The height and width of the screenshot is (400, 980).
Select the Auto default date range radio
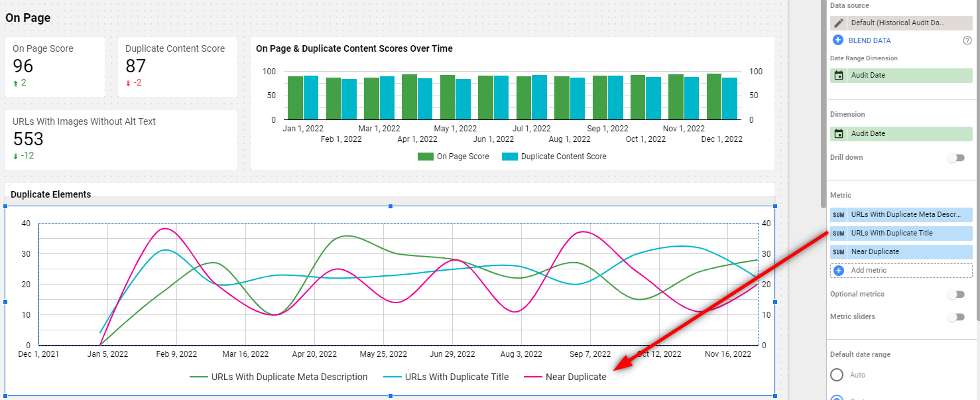837,375
